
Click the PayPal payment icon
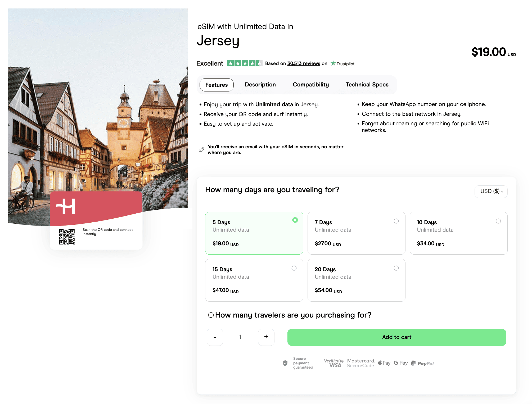pyautogui.click(x=422, y=363)
